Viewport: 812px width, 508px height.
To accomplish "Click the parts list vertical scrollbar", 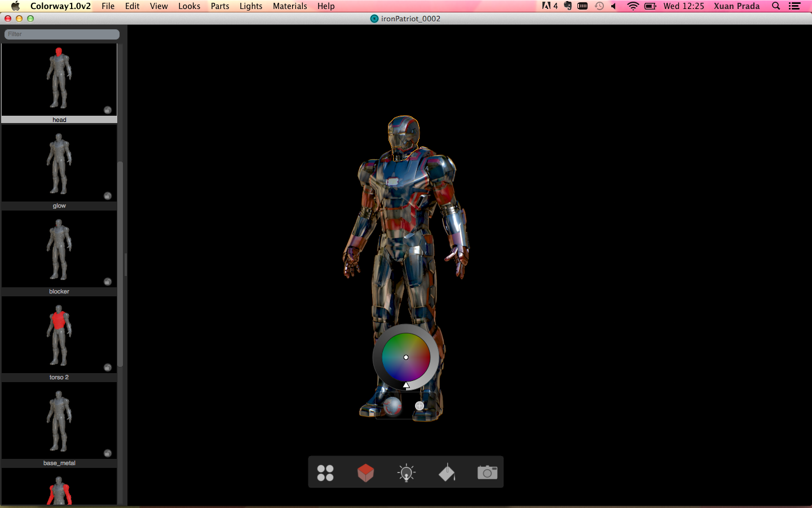I will coord(120,264).
